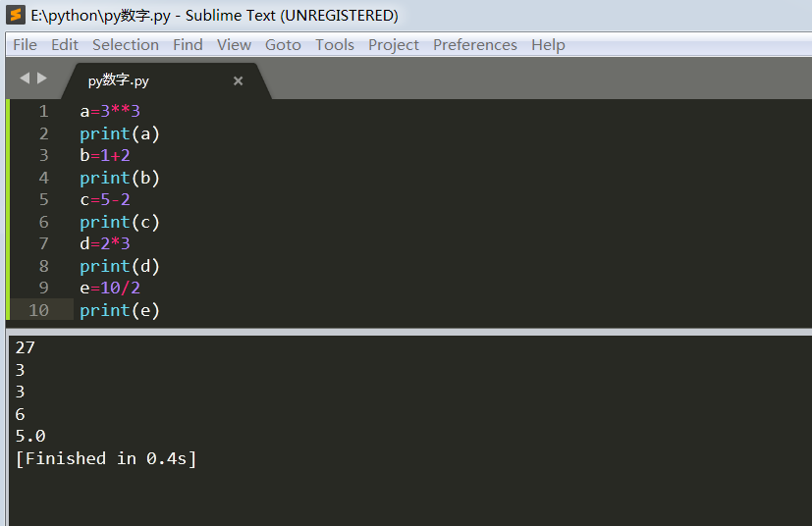The width and height of the screenshot is (812, 526).
Task: Open the Selection menu
Action: tap(126, 45)
